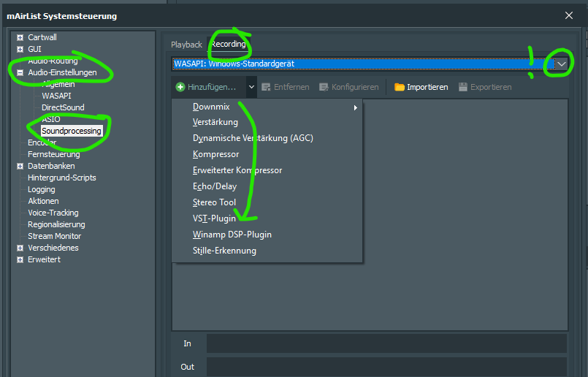588x377 pixels.
Task: Select Soundprocessing in the tree
Action: (x=72, y=131)
